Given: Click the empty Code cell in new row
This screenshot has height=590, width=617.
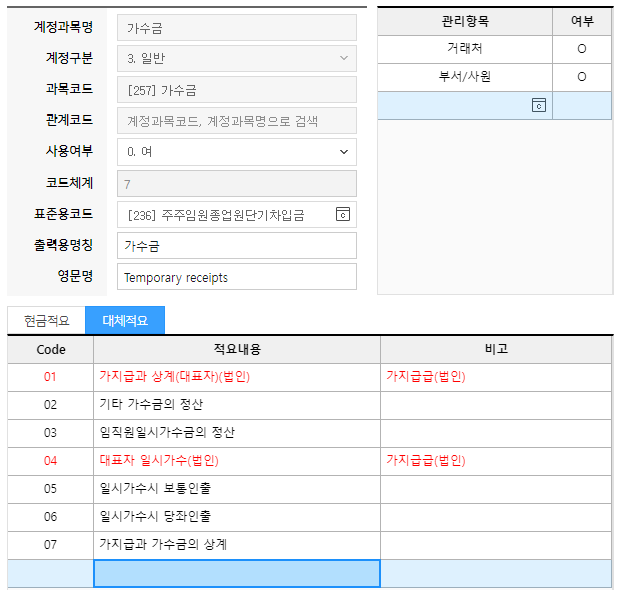Looking at the screenshot, I should 50,573.
